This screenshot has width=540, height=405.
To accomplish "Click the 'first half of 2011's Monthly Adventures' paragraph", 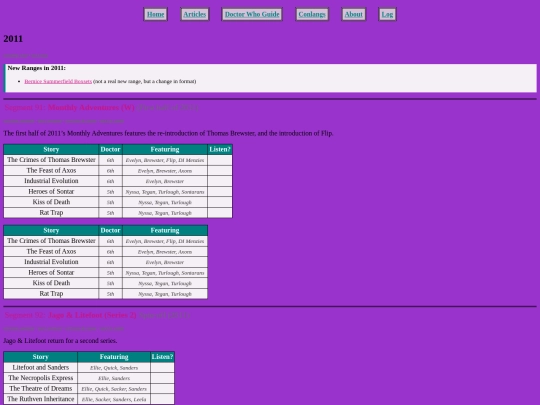I will tap(168, 133).
